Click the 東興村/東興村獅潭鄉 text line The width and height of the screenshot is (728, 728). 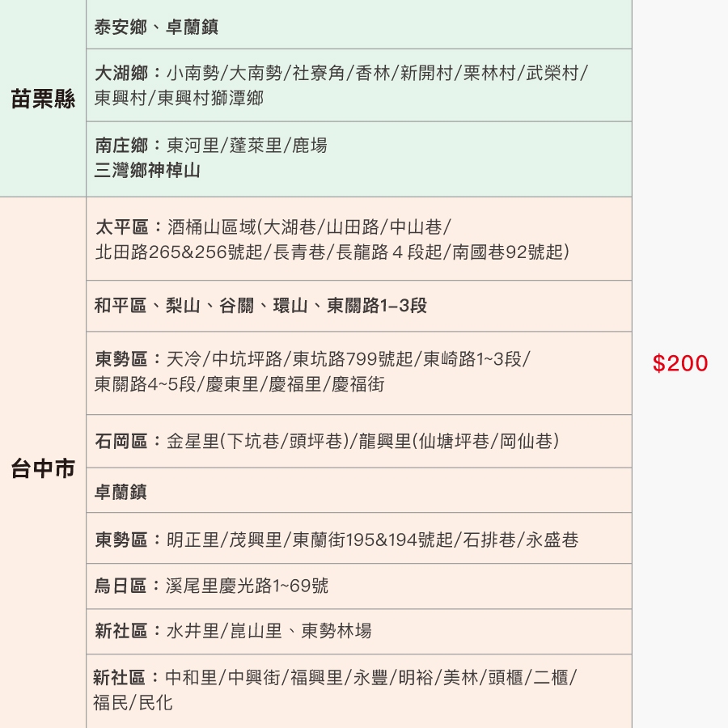pos(179,99)
